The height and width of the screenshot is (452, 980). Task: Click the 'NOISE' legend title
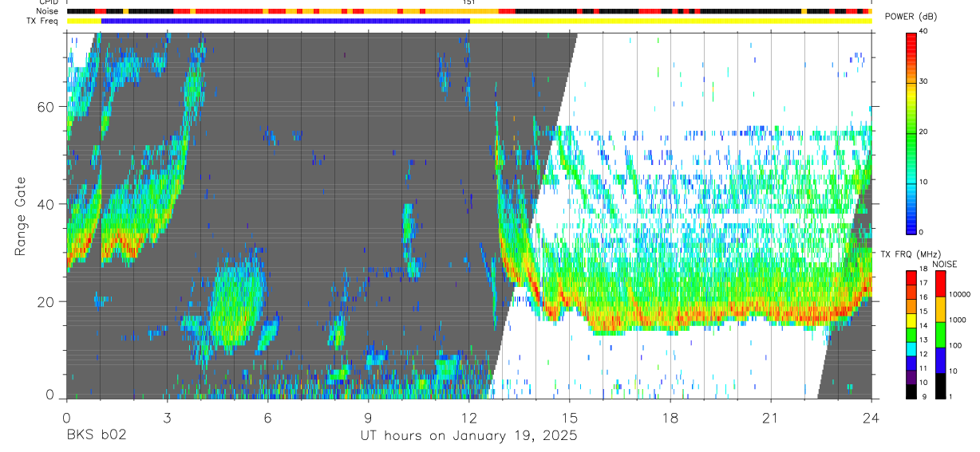pos(945,264)
